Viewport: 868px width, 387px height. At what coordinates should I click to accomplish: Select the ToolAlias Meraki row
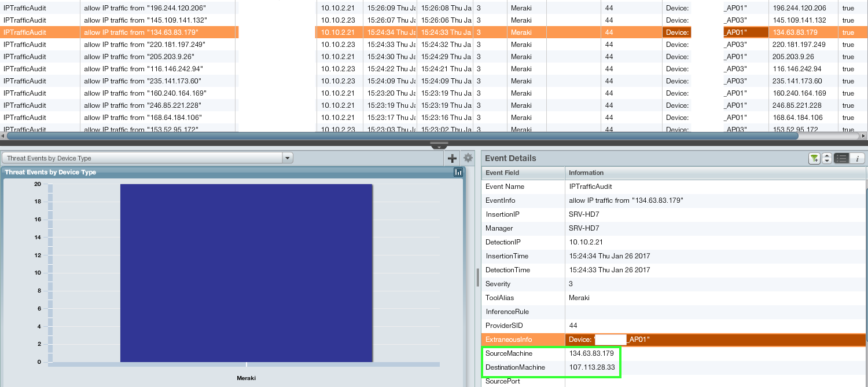(674, 298)
